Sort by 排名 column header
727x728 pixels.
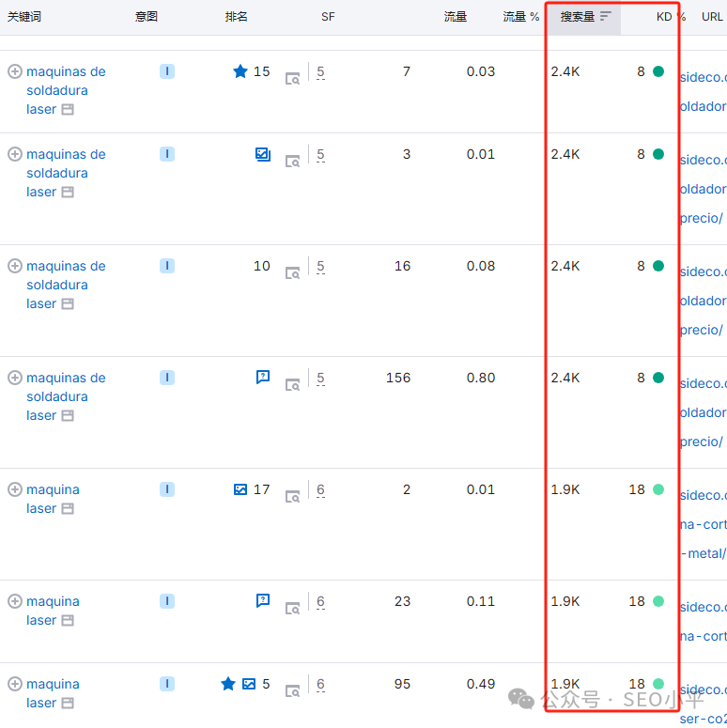(237, 17)
